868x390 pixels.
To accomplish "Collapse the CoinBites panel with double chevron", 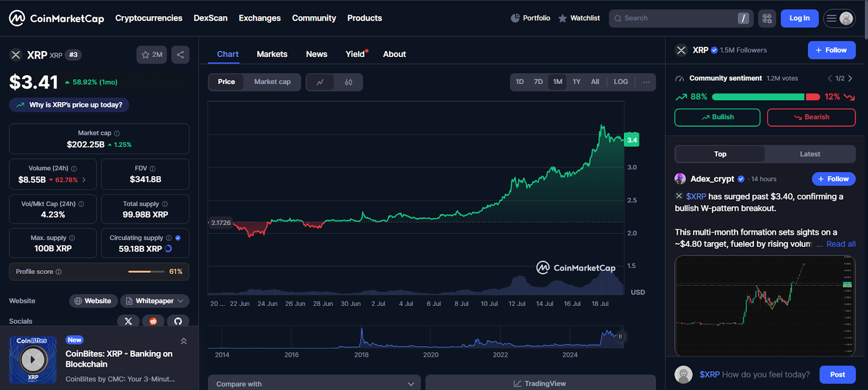I will 183,341.
